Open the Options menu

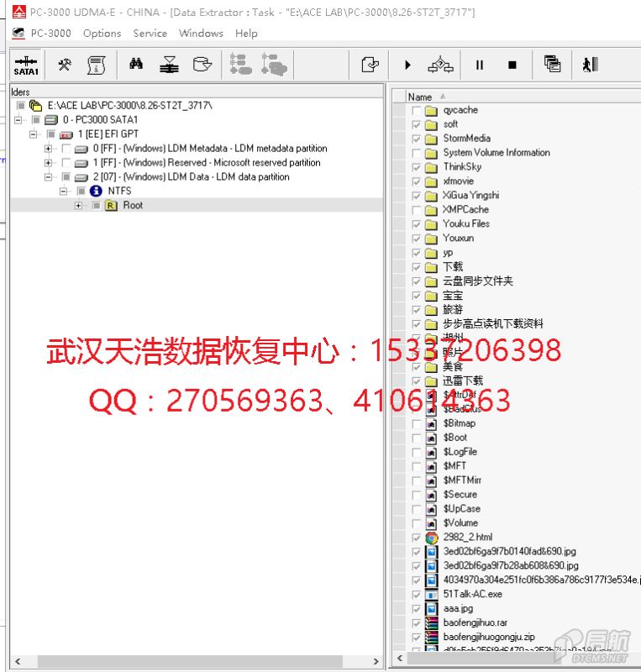102,34
